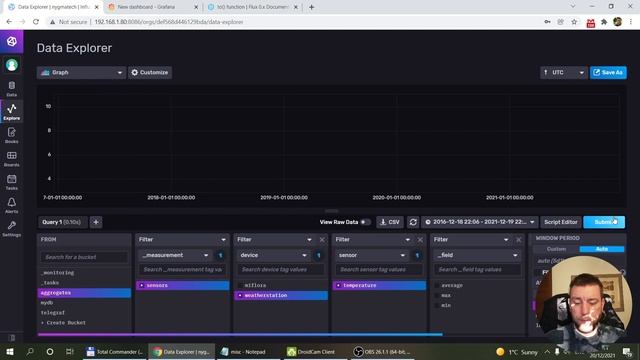Open Windows taskbar search
This screenshot has width=640, height=360.
(x=30, y=351)
